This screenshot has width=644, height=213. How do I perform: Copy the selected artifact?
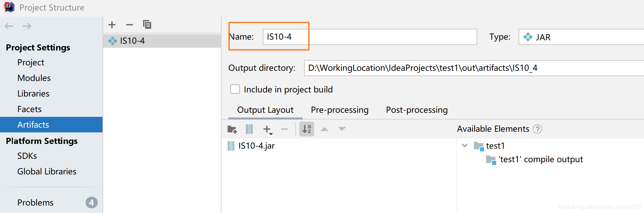click(147, 24)
